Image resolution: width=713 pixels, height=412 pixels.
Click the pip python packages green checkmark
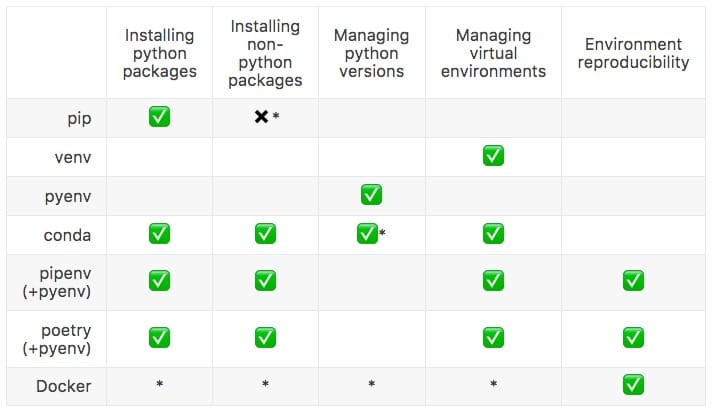(x=159, y=117)
